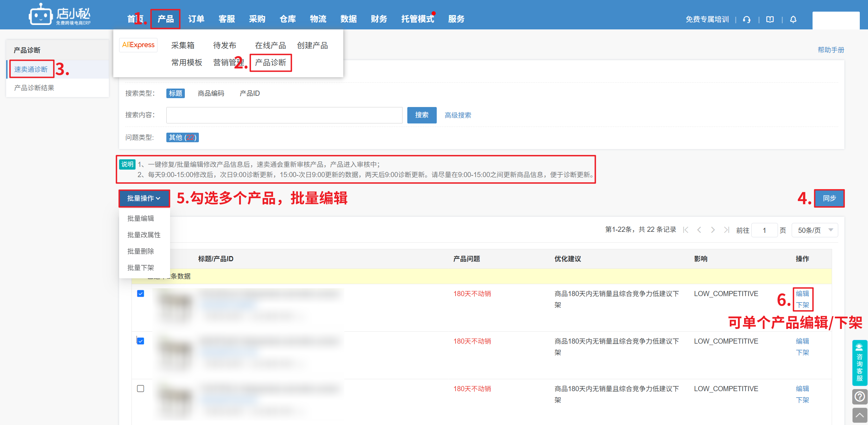The width and height of the screenshot is (868, 425).
Task: Select 批量编辑 from batch menu
Action: pos(141,218)
